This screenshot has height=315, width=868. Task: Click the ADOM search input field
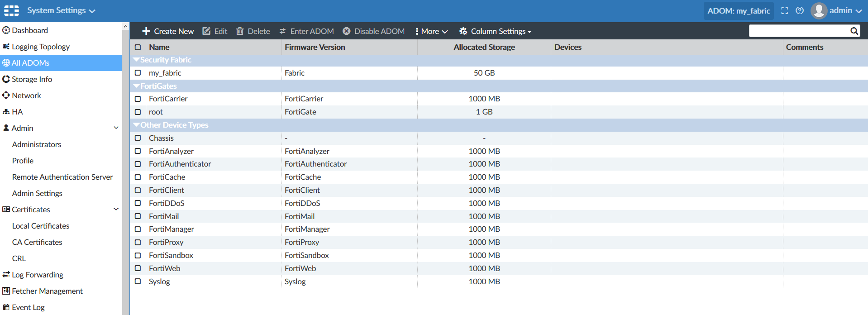[799, 31]
